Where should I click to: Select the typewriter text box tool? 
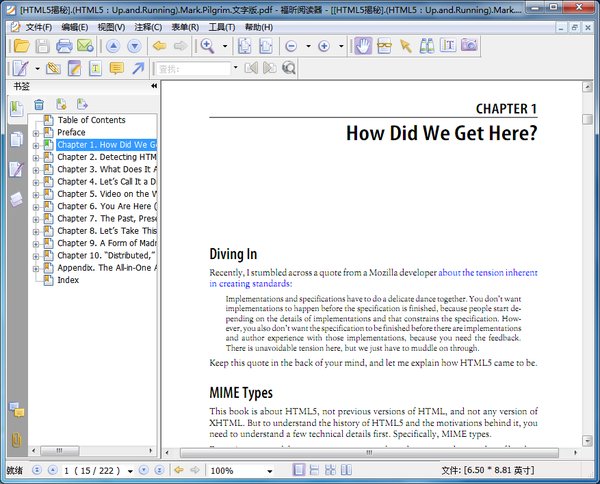pos(95,69)
